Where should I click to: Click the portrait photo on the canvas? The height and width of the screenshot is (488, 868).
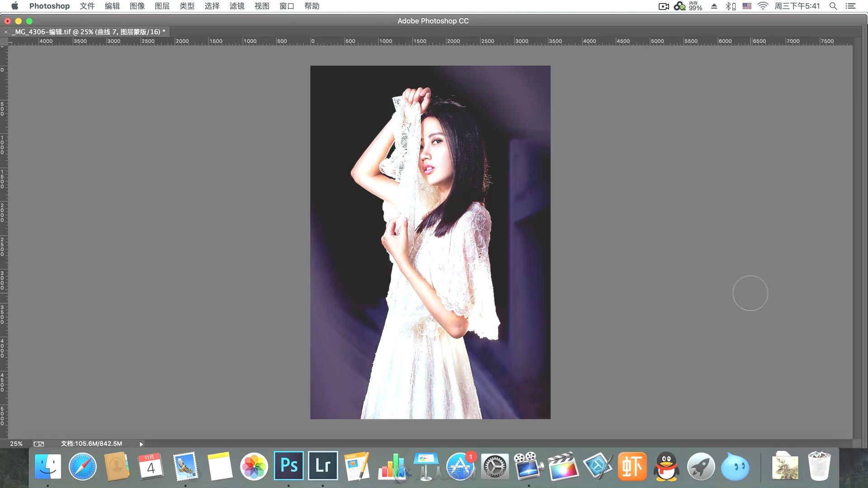430,242
